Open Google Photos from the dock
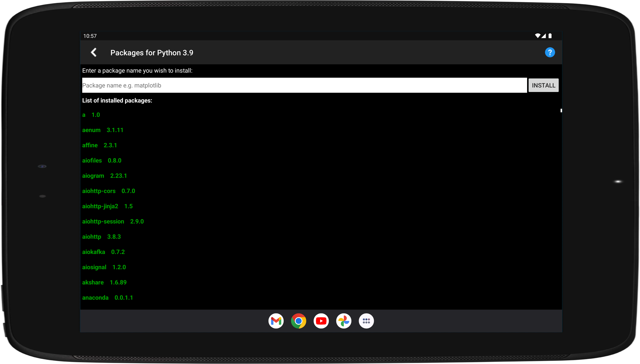This screenshot has height=364, width=640. click(x=344, y=321)
